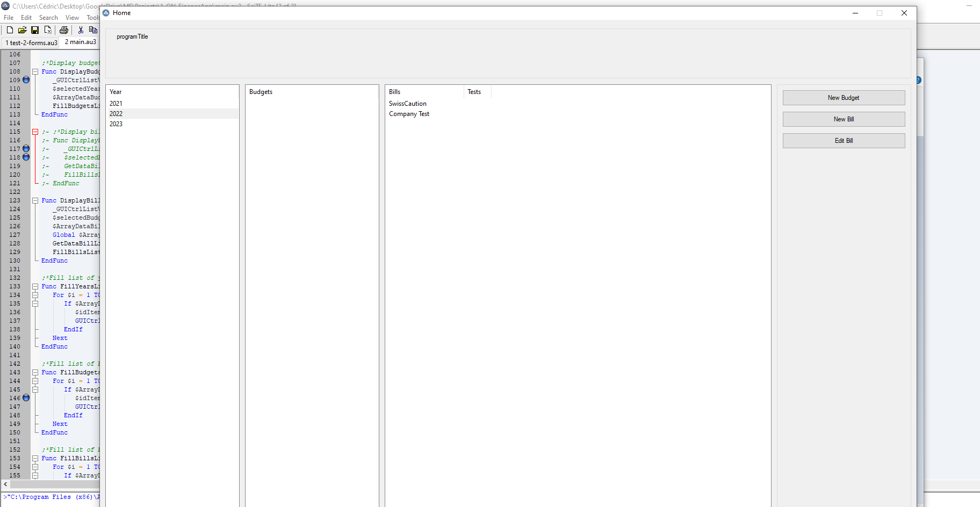This screenshot has height=507, width=980.
Task: Click the New Budget button
Action: tap(844, 98)
